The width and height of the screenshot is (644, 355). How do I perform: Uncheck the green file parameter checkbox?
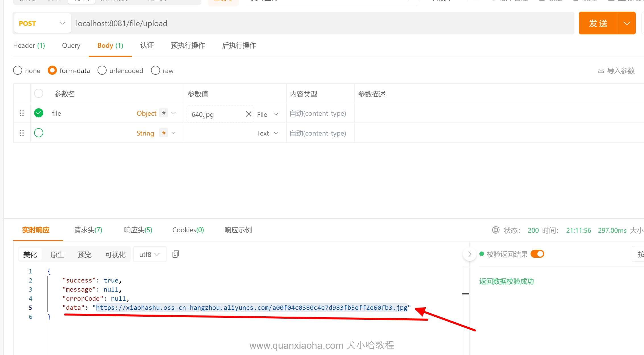point(39,113)
